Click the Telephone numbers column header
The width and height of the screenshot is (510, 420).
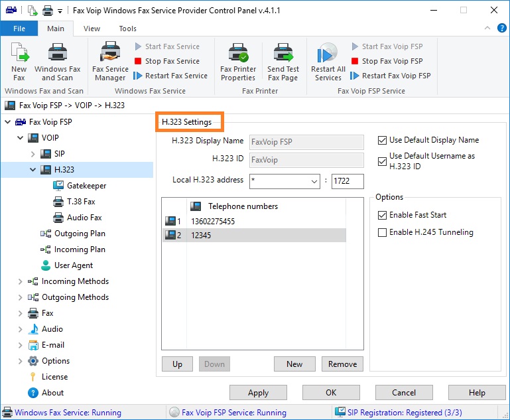(267, 206)
